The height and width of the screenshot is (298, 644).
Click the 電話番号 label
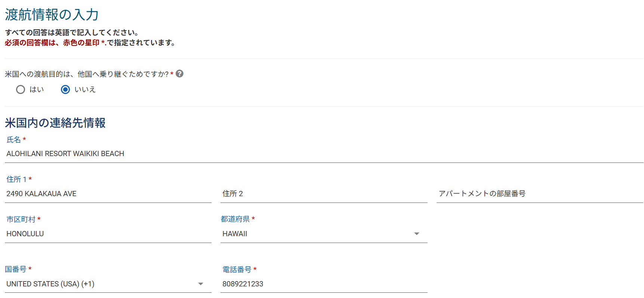(237, 270)
